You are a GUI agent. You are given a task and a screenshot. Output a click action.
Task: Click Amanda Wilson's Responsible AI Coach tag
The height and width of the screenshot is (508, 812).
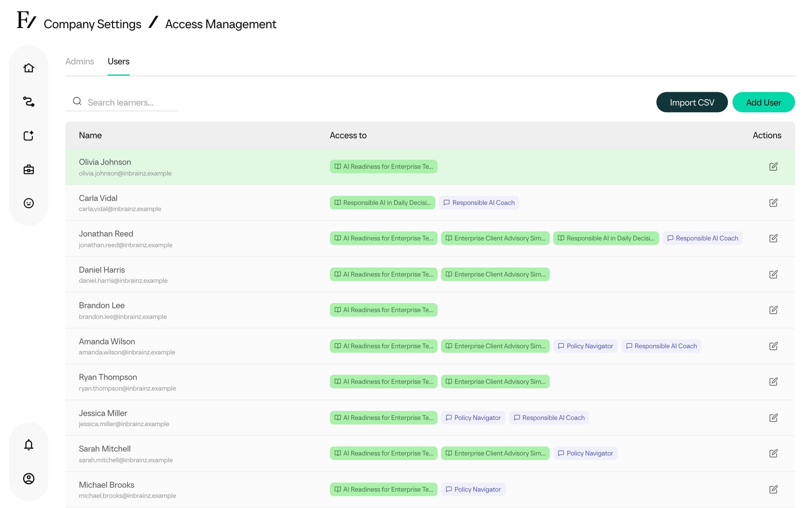(x=661, y=346)
